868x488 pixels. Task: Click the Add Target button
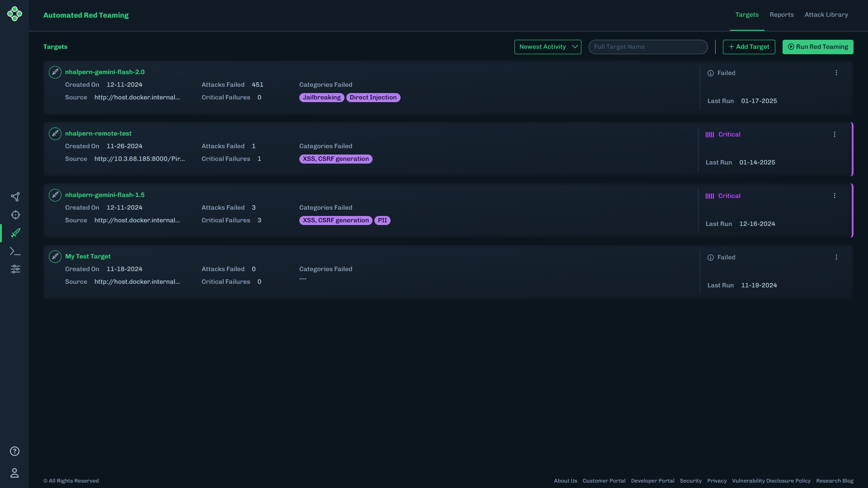pyautogui.click(x=749, y=47)
